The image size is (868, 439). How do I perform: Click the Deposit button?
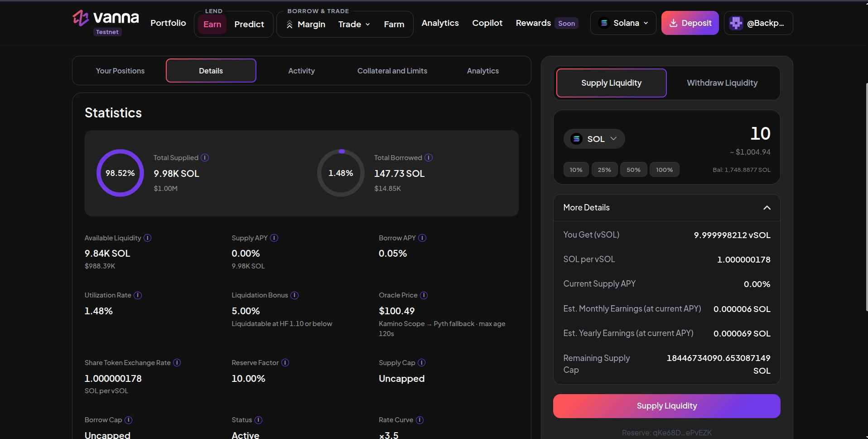tap(690, 23)
